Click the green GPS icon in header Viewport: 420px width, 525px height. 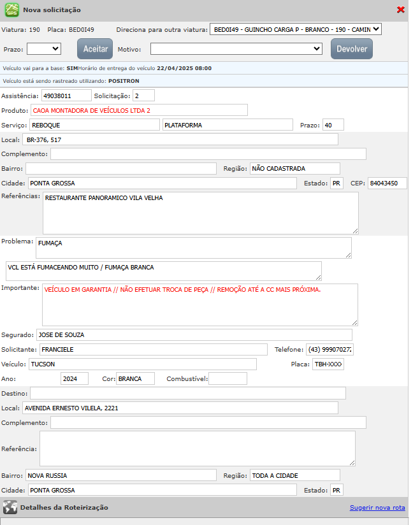pyautogui.click(x=12, y=10)
